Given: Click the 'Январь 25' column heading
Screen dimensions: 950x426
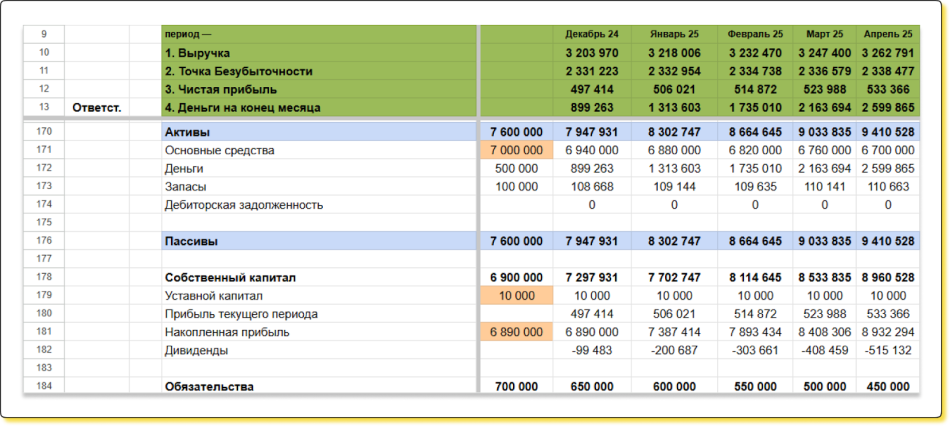Looking at the screenshot, I should click(673, 34).
